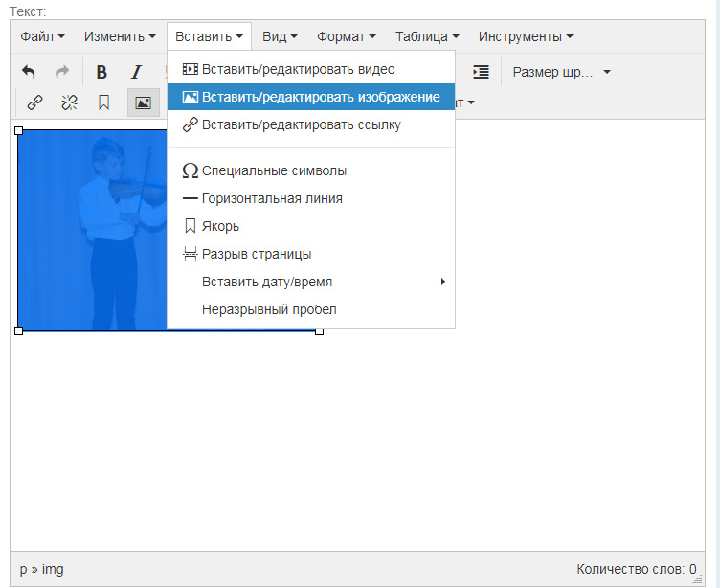Select Якорь menu entry
The height and width of the screenshot is (588, 720).
click(311, 226)
